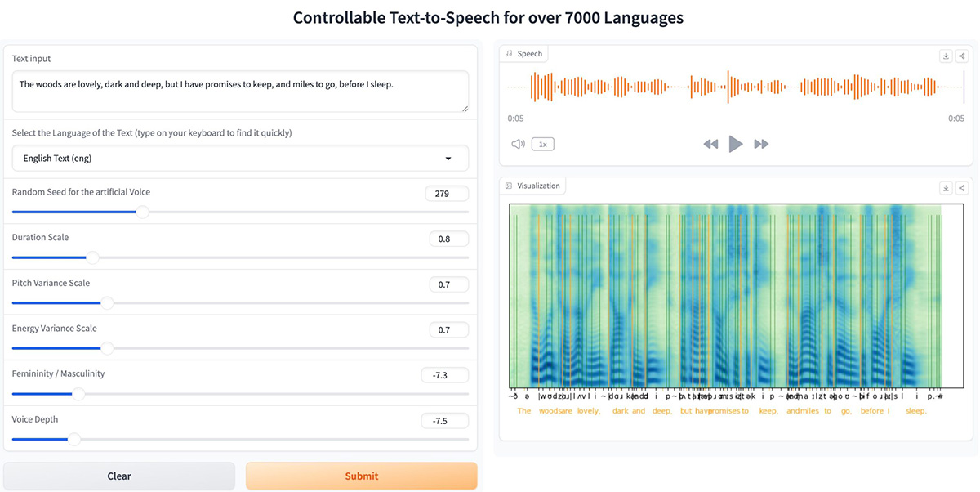Play the generated speech audio
The width and height of the screenshot is (980, 492).
[736, 144]
